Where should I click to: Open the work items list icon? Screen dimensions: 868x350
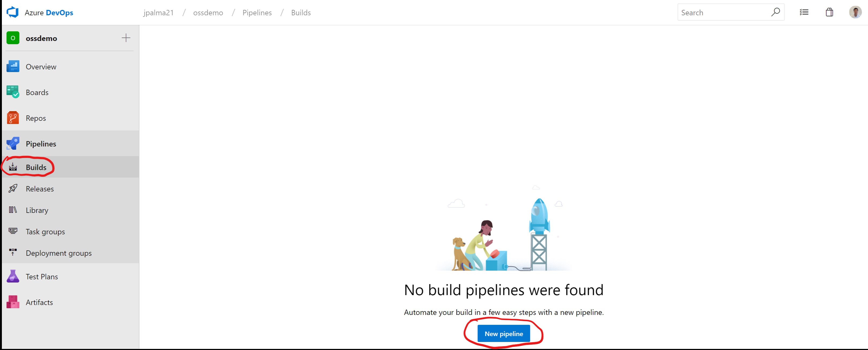[x=804, y=13]
